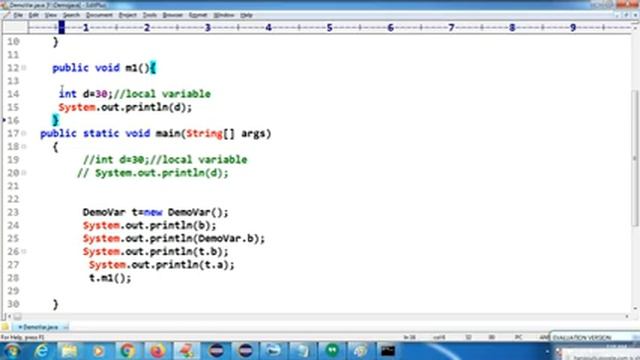Image resolution: width=640 pixels, height=360 pixels.
Task: Click 'DemoVar t=new DemoVar();' line
Action: (156, 212)
